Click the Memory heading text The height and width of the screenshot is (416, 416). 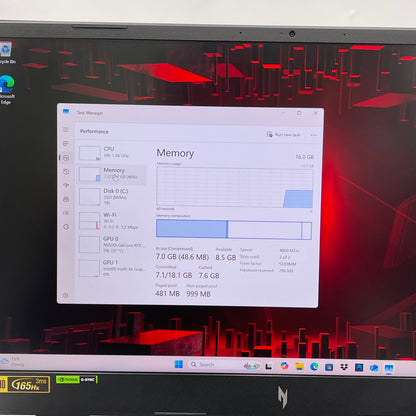[175, 153]
